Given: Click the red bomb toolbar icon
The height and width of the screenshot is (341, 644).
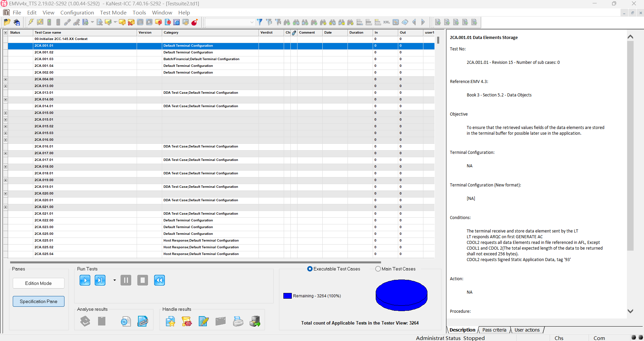Looking at the screenshot, I should (x=194, y=22).
